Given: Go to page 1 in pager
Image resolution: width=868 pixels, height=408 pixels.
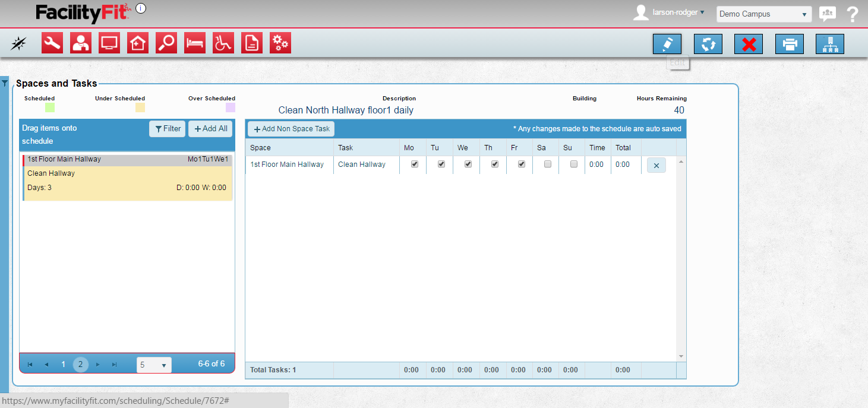Looking at the screenshot, I should tap(64, 365).
